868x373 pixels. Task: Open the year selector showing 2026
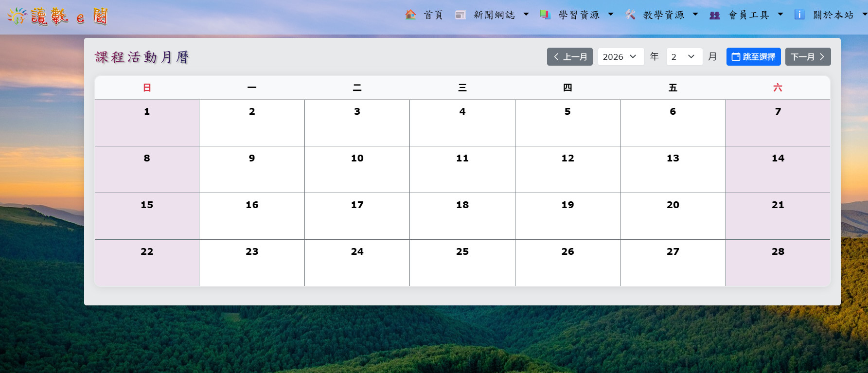(620, 57)
